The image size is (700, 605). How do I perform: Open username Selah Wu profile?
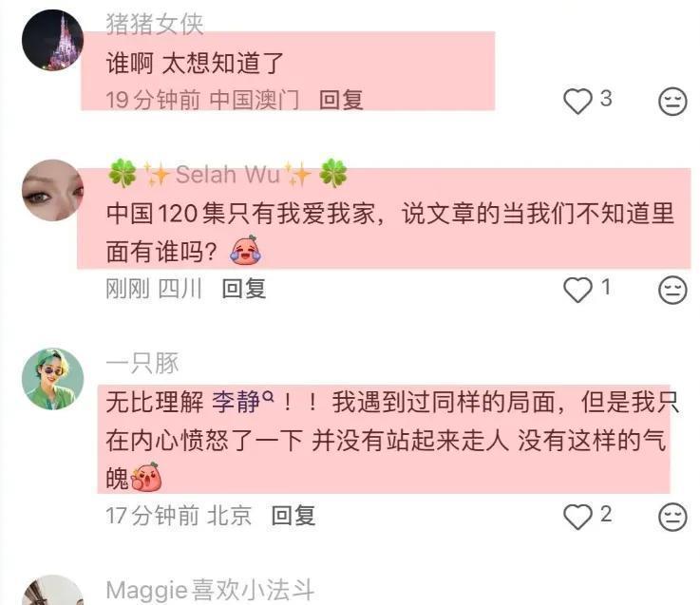tap(228, 174)
